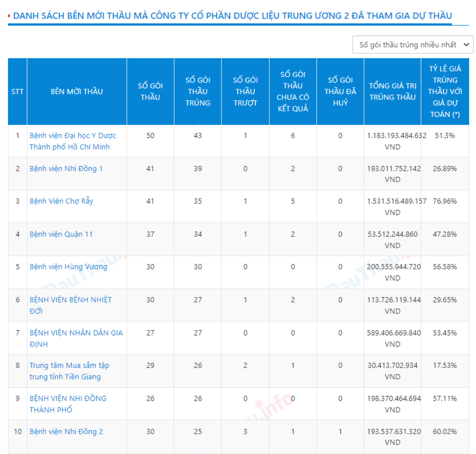476x454 pixels.
Task: Click the SỐ GÓI THẦU TRƯỢT header
Action: pyautogui.click(x=246, y=91)
